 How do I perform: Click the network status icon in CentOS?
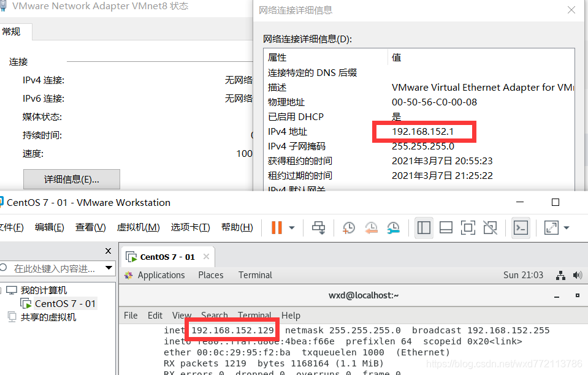click(x=560, y=275)
